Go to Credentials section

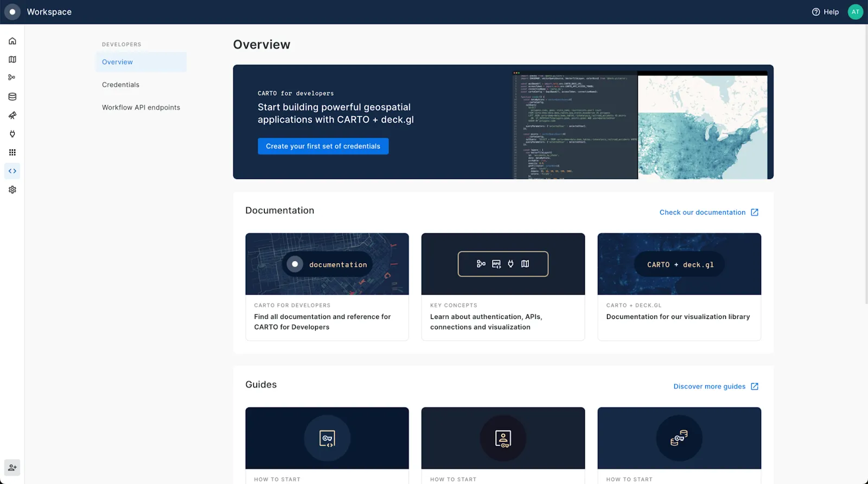[120, 85]
